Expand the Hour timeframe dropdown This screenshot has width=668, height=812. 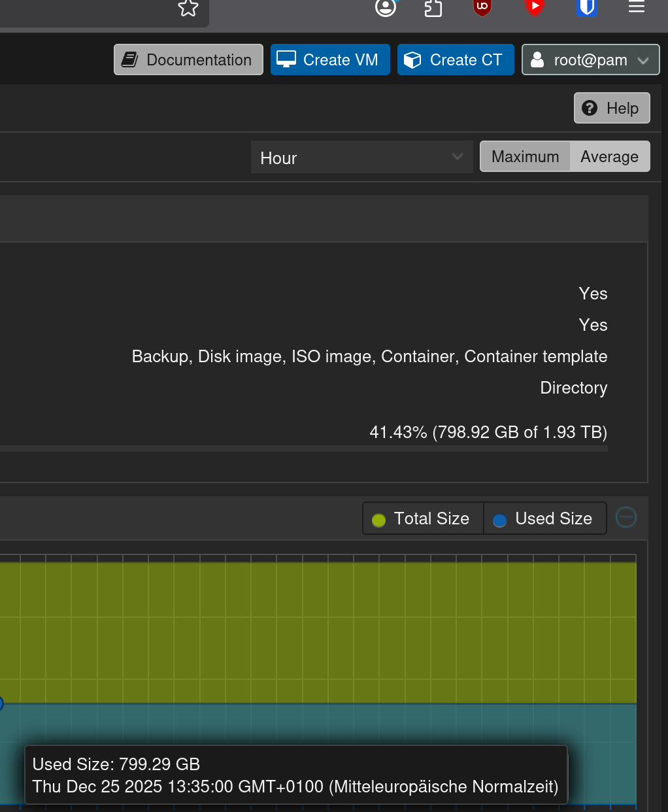(361, 158)
